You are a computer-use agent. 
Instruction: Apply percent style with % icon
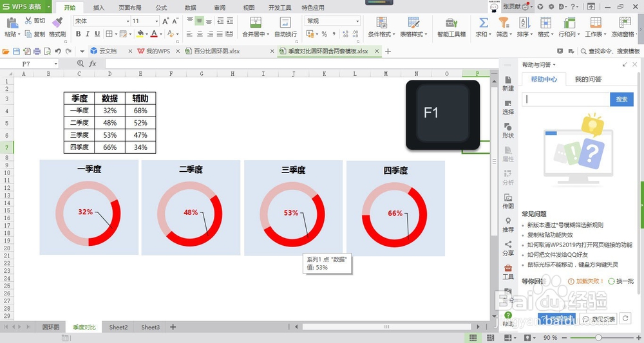(x=324, y=34)
